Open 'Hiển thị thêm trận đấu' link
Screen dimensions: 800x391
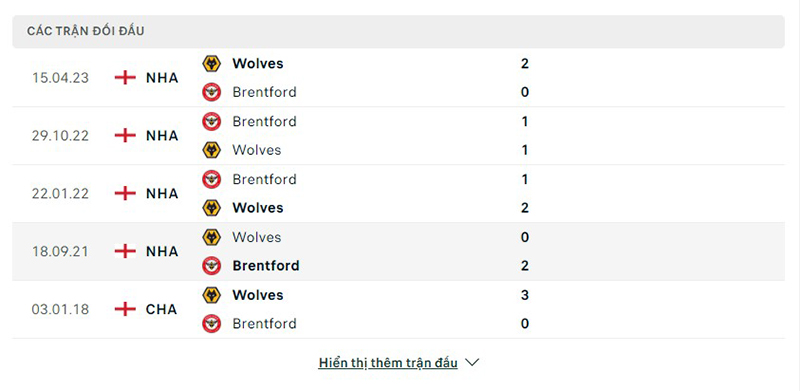coord(388,363)
